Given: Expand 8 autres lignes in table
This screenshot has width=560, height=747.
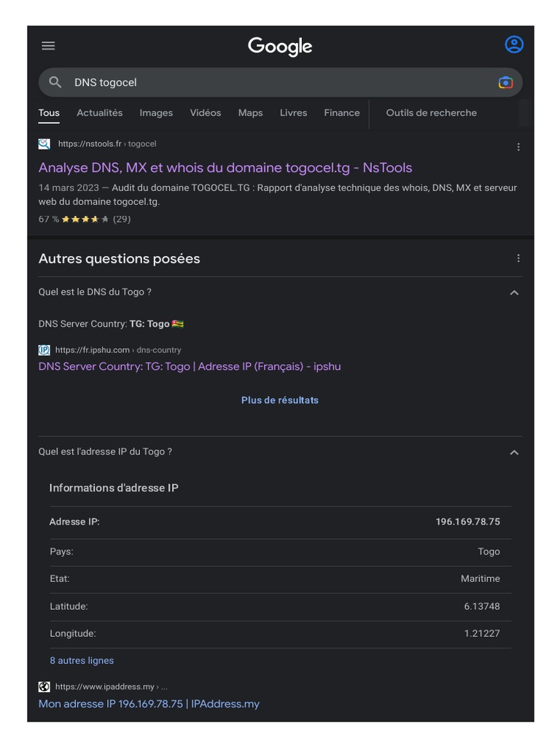Looking at the screenshot, I should (82, 660).
